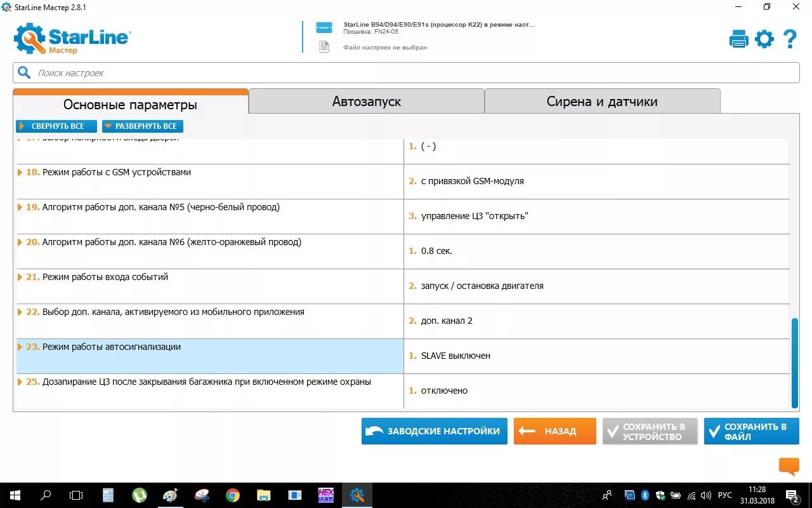Click the Назад button
Viewport: 812px width, 508px height.
pyautogui.click(x=555, y=431)
